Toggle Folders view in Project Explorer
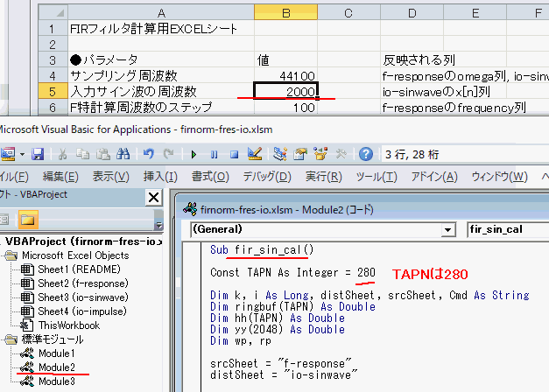Image resolution: width=549 pixels, height=392 pixels. tap(28, 220)
